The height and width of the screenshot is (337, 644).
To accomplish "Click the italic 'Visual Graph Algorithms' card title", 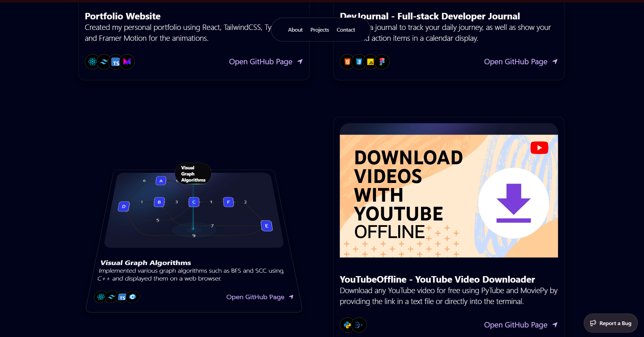I will (x=146, y=263).
